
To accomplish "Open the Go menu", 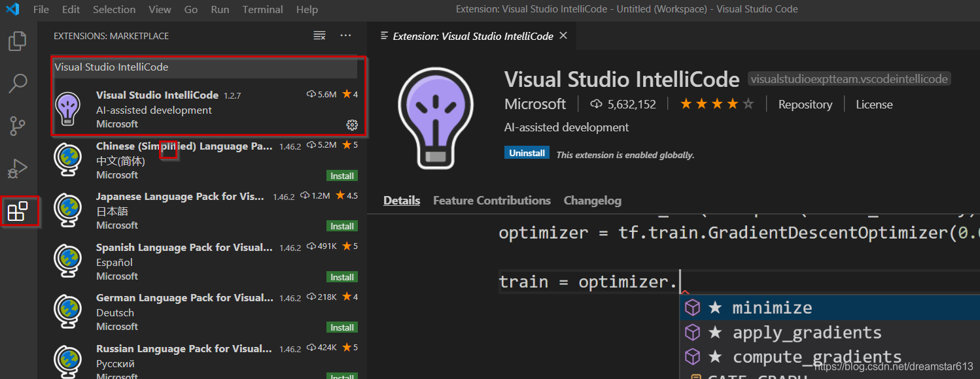I will [x=191, y=9].
